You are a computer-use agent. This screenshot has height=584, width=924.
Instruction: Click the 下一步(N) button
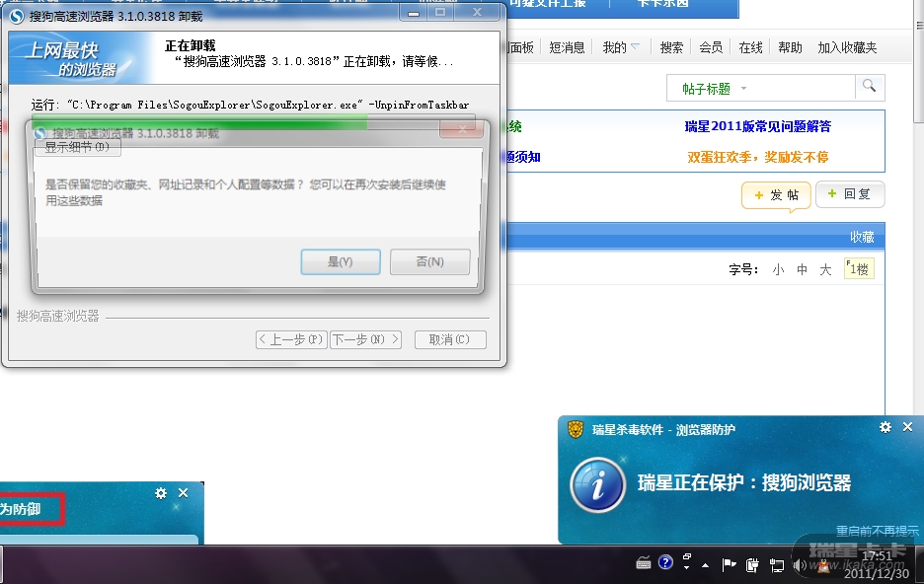[365, 339]
